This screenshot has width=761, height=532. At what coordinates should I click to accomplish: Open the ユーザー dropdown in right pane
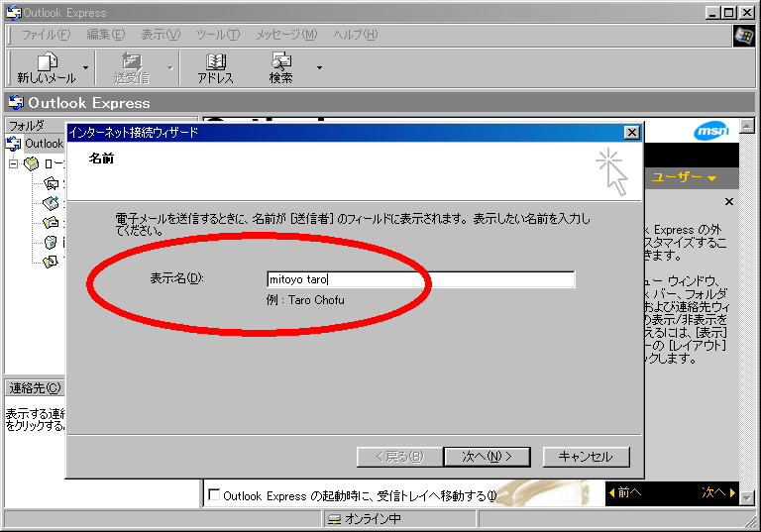(685, 177)
